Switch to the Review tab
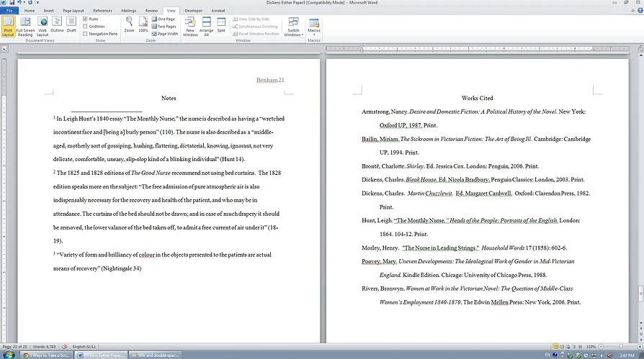 (151, 11)
